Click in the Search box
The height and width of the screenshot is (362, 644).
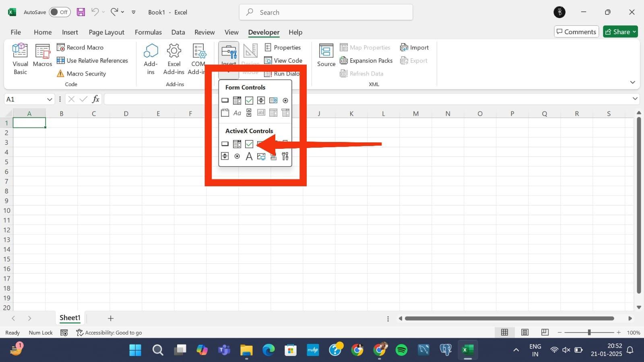[x=326, y=12]
